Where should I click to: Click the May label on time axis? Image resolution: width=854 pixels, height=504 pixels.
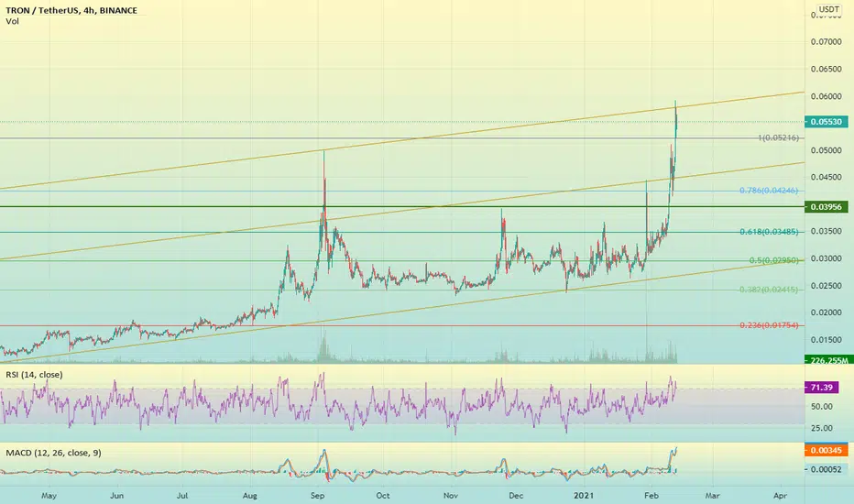point(49,496)
